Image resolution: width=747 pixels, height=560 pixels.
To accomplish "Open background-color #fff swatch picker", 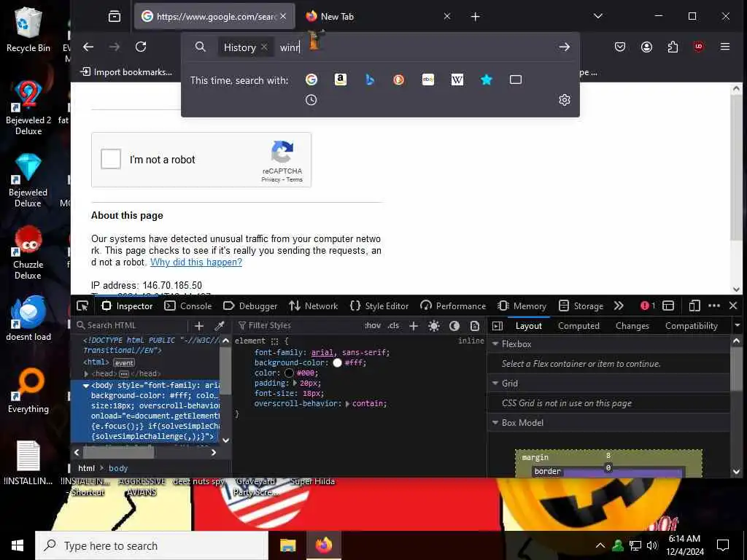I will pyautogui.click(x=338, y=363).
